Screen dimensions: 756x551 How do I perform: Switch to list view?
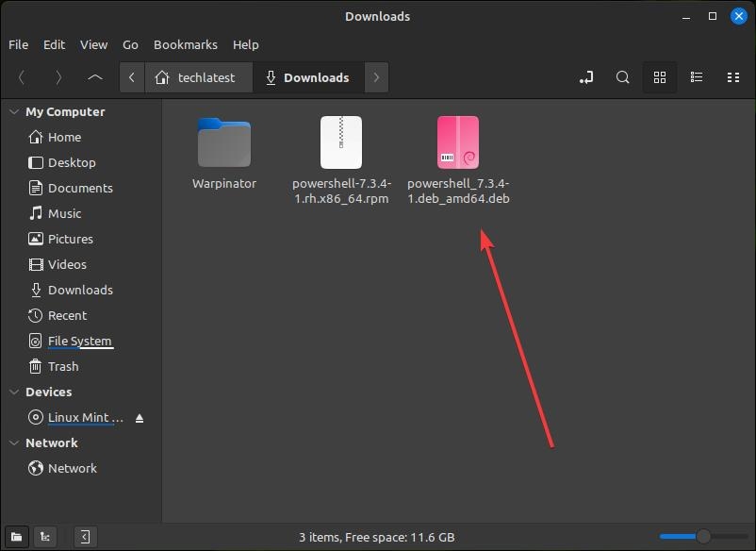[x=697, y=77]
